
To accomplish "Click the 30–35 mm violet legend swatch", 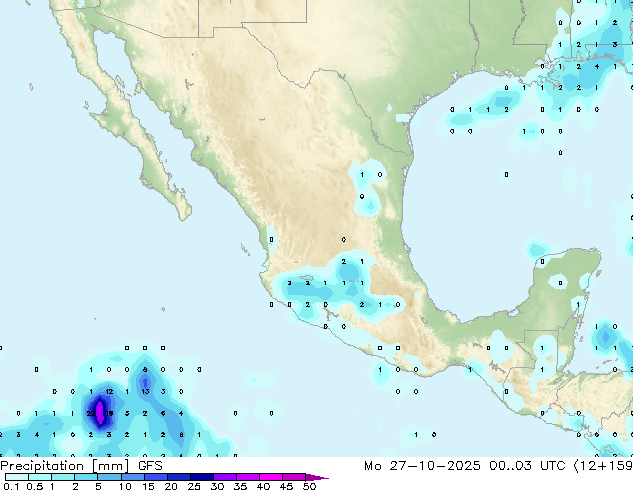I will 225,477.
